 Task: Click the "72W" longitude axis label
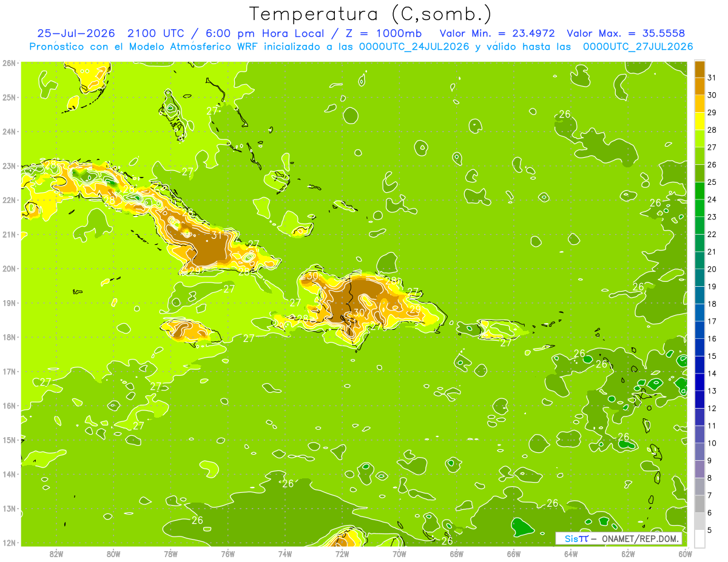pyautogui.click(x=342, y=554)
